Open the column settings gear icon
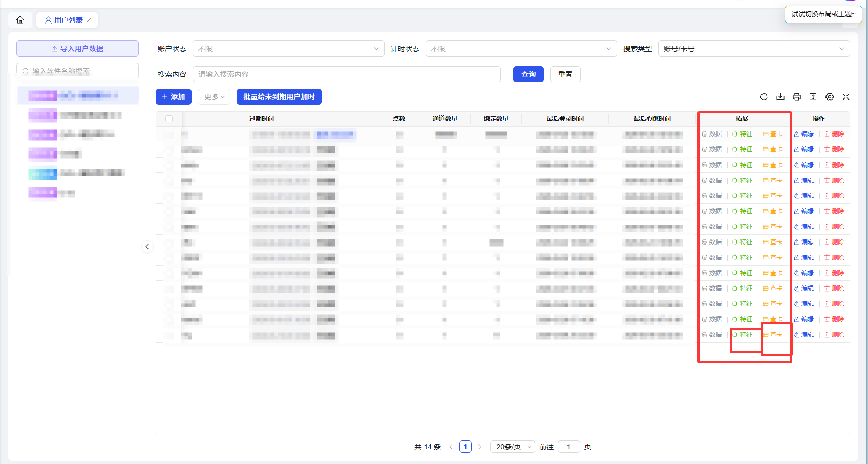The height and width of the screenshot is (464, 868). [830, 97]
